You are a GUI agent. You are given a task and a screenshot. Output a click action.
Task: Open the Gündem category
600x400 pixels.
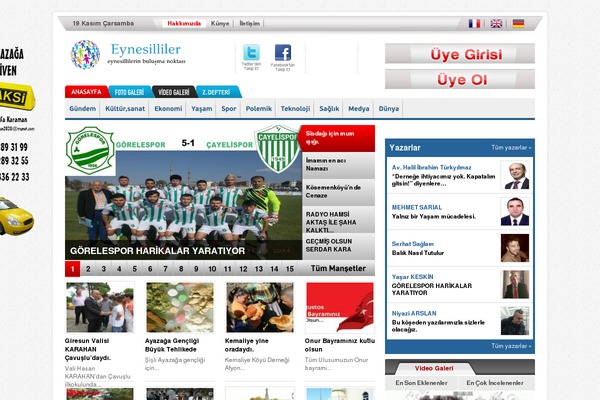click(x=83, y=108)
